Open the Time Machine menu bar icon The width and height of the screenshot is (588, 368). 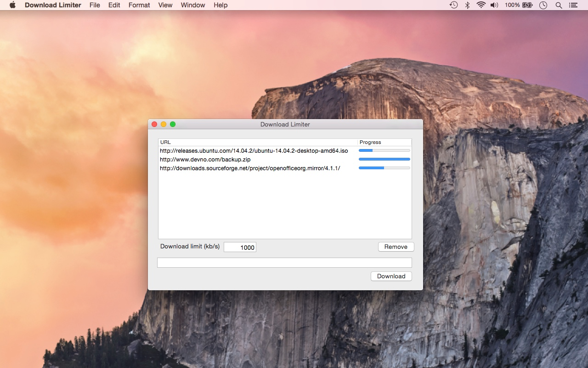[453, 5]
